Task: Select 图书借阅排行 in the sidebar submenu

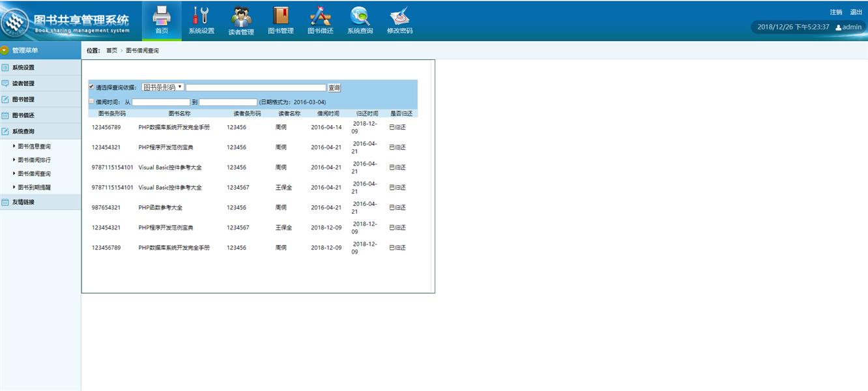Action: 34,160
